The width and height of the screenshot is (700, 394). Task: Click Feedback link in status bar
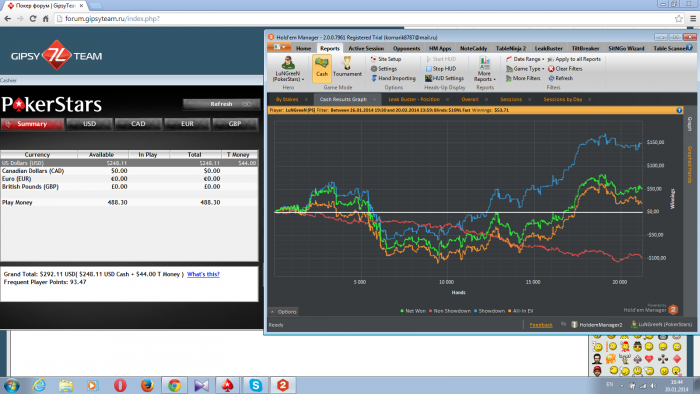(x=541, y=325)
